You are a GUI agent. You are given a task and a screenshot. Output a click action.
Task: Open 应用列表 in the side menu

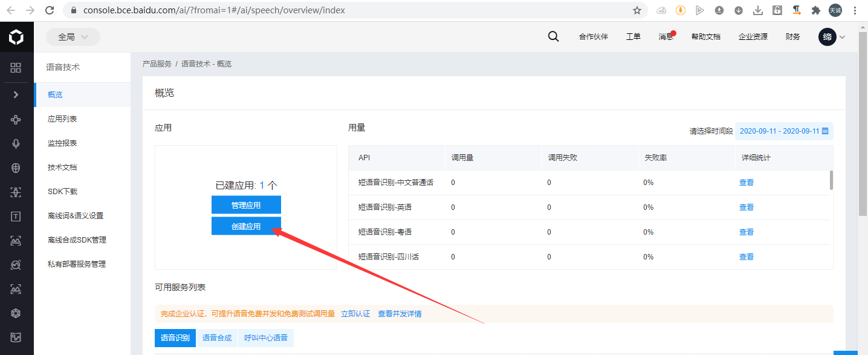click(x=62, y=119)
